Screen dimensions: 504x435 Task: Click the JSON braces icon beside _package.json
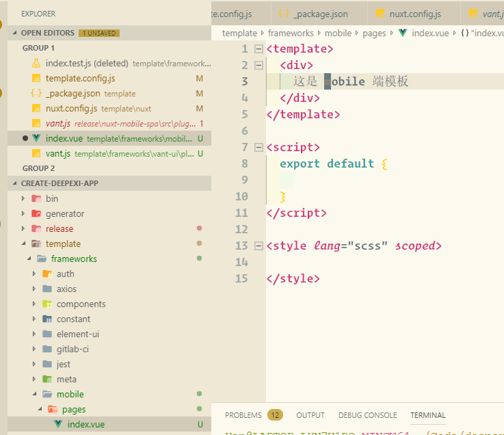[x=36, y=93]
